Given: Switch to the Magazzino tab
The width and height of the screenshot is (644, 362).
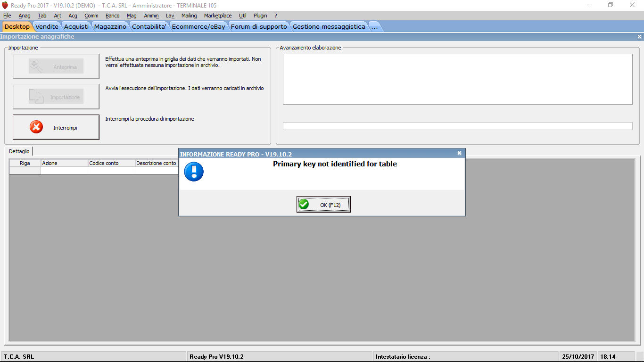Looking at the screenshot, I should (110, 26).
